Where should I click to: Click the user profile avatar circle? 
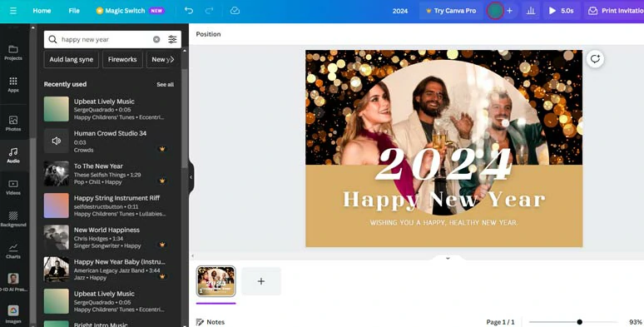coord(495,11)
